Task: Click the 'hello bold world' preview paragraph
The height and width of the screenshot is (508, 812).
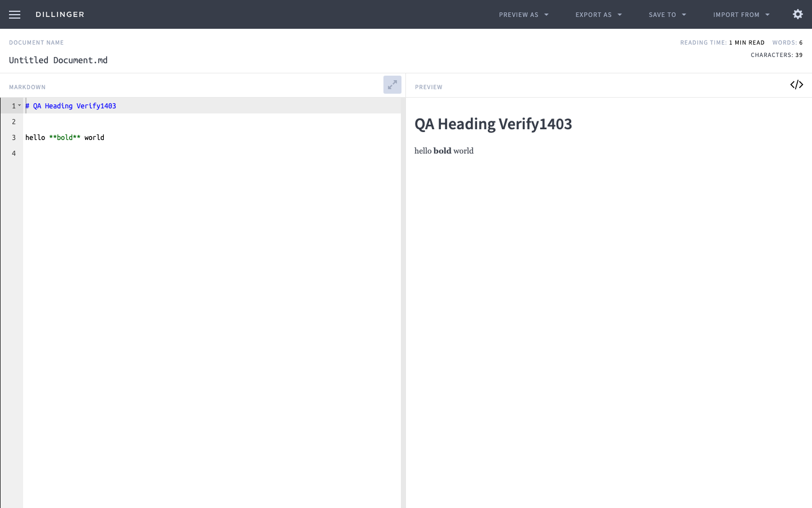Action: (x=444, y=151)
